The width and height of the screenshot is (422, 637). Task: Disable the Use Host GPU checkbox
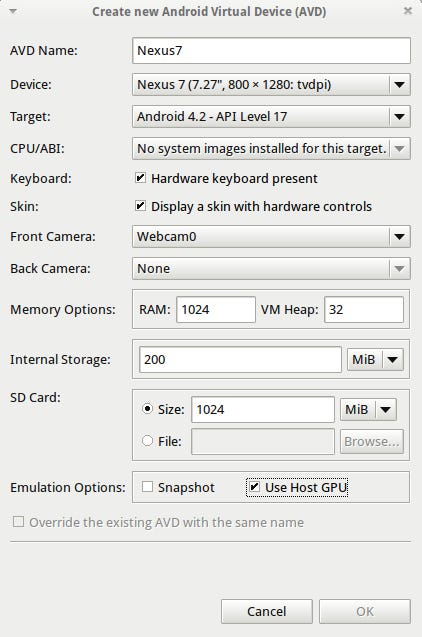[x=254, y=486]
